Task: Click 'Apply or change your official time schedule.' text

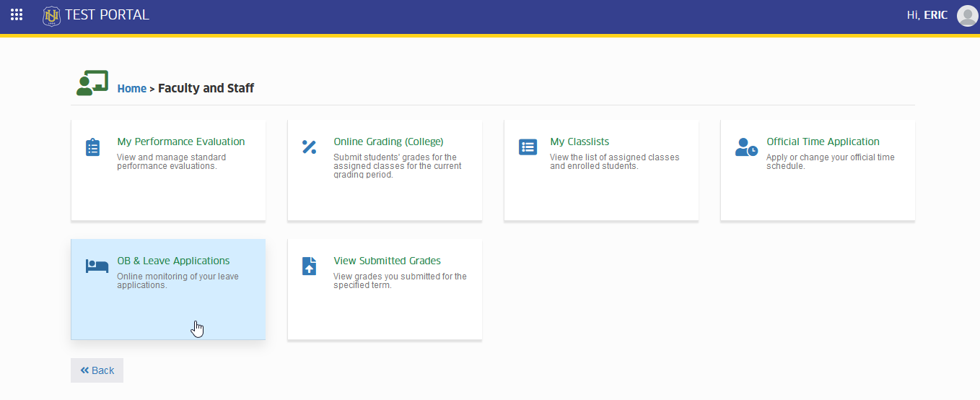Action: pyautogui.click(x=830, y=162)
